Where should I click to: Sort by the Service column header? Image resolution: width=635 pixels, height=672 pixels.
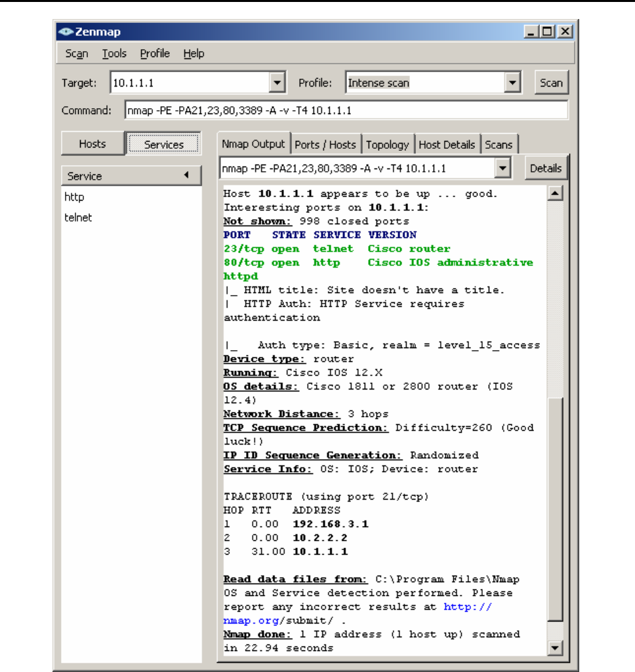[x=131, y=176]
